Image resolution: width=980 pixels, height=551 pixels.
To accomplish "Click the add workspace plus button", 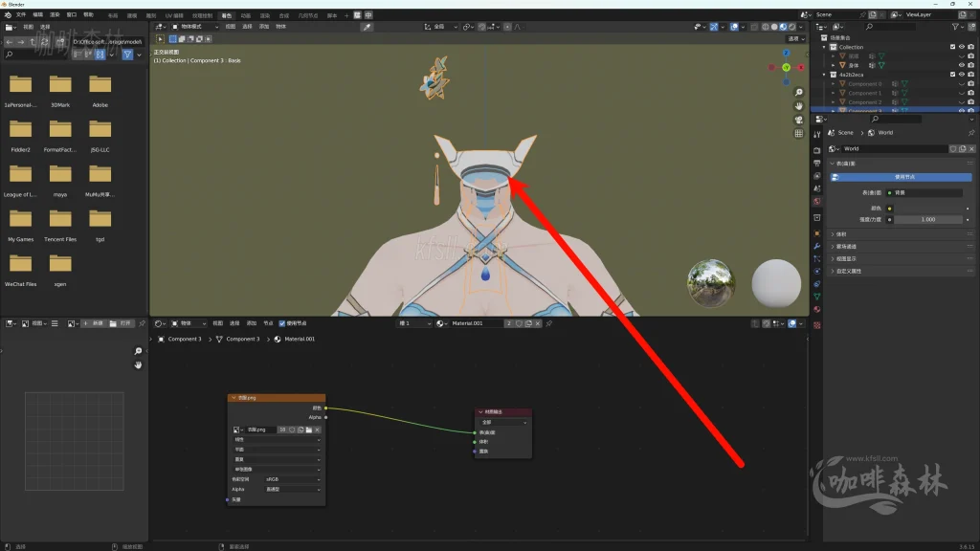I will (346, 15).
